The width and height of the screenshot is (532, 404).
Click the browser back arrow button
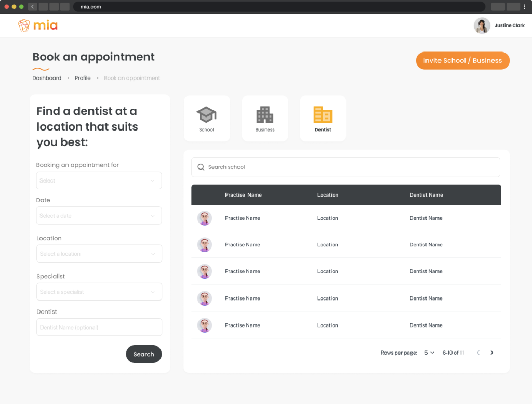click(x=33, y=7)
